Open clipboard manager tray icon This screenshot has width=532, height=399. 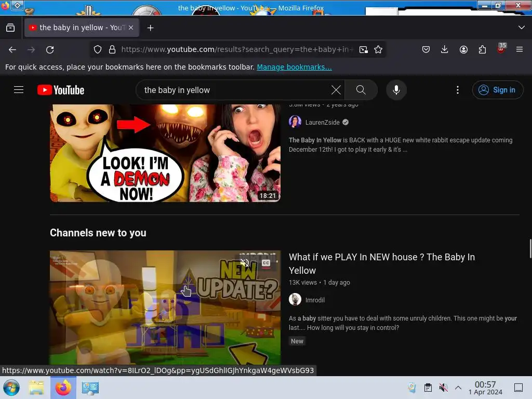[428, 388]
